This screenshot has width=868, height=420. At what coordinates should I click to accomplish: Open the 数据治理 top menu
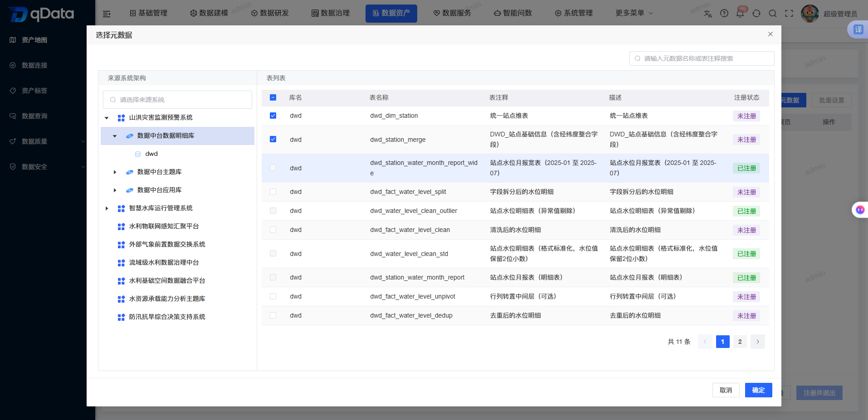[x=331, y=13]
